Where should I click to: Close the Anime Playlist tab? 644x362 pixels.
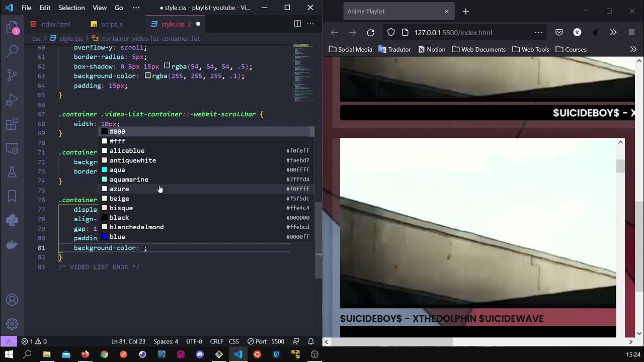point(446,11)
